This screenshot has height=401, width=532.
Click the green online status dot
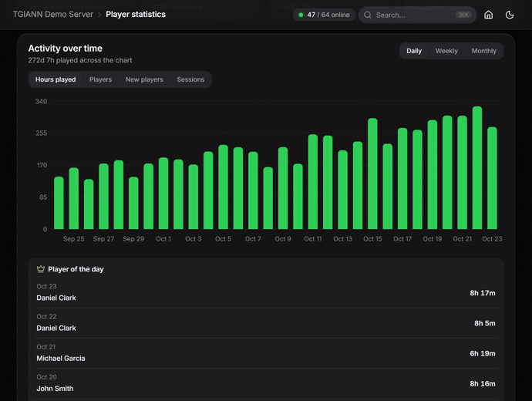click(301, 15)
